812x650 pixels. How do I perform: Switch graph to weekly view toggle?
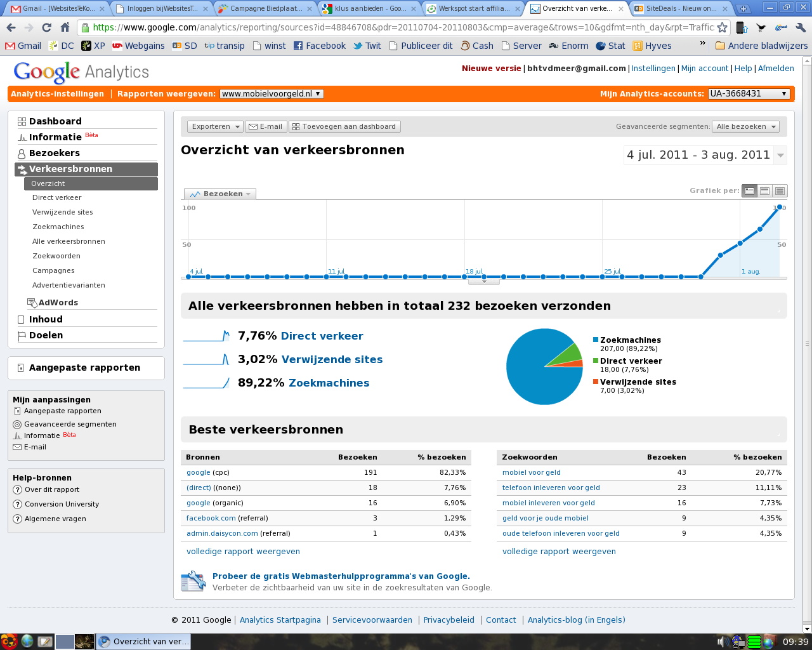coord(764,191)
